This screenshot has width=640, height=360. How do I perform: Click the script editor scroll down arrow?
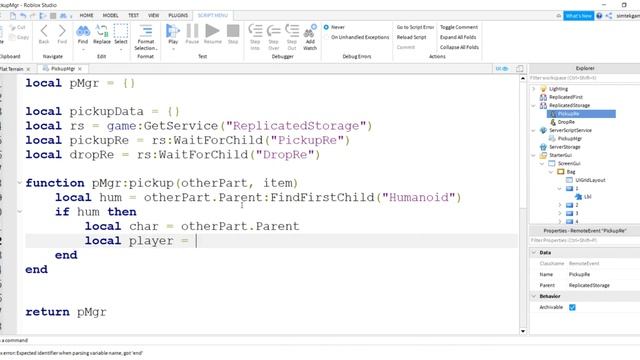pyautogui.click(x=523, y=331)
